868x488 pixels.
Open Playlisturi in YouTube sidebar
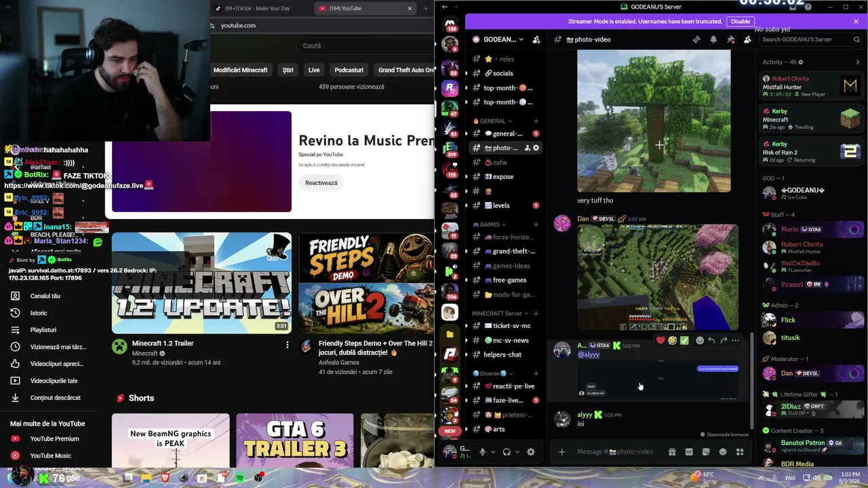pos(43,330)
